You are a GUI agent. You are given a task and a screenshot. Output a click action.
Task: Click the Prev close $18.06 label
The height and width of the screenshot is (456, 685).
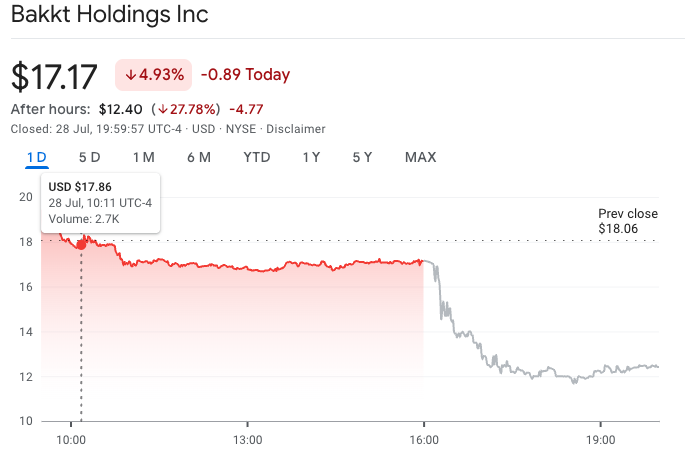pos(627,221)
